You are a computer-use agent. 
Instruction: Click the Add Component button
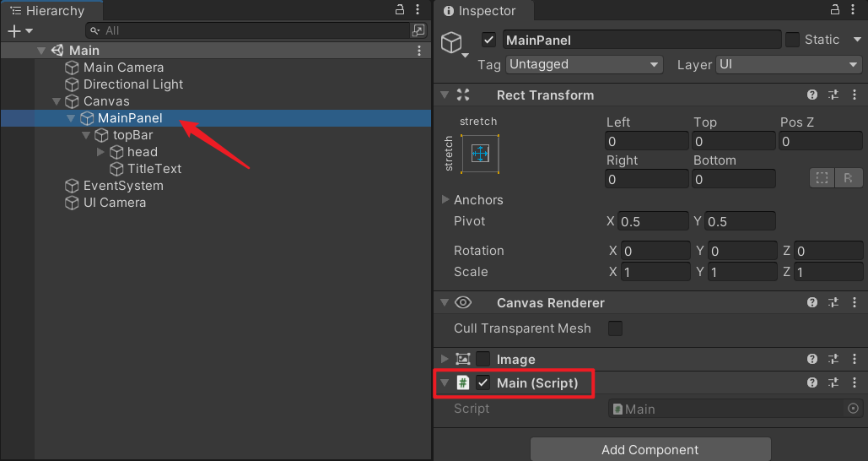point(650,449)
